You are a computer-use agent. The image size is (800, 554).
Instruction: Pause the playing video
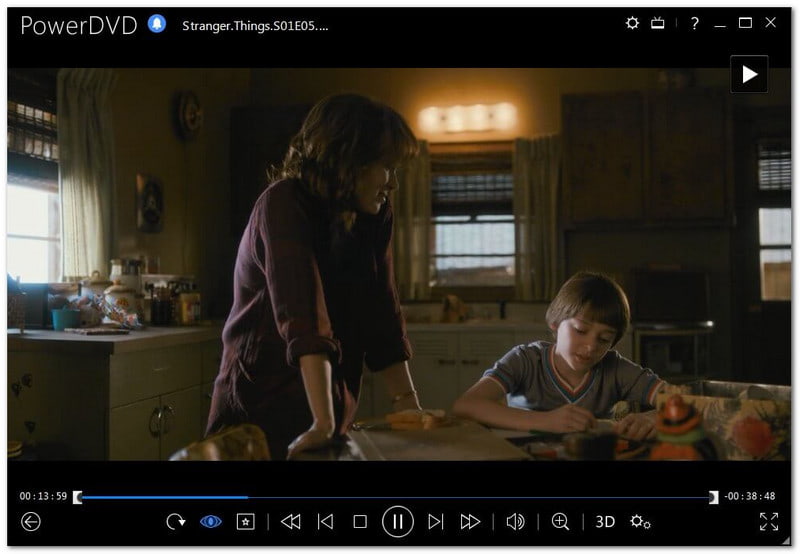tap(398, 521)
